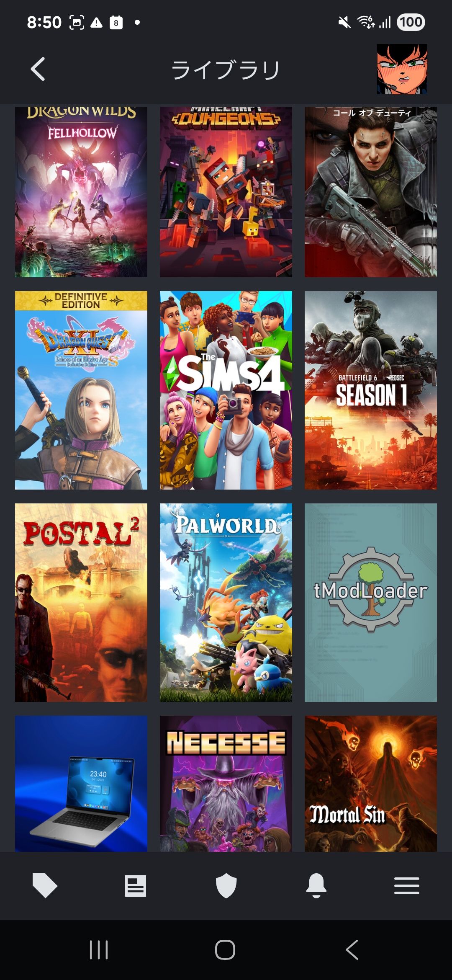Open Dragon Quest XI Definitive Edition cover

pyautogui.click(x=81, y=390)
